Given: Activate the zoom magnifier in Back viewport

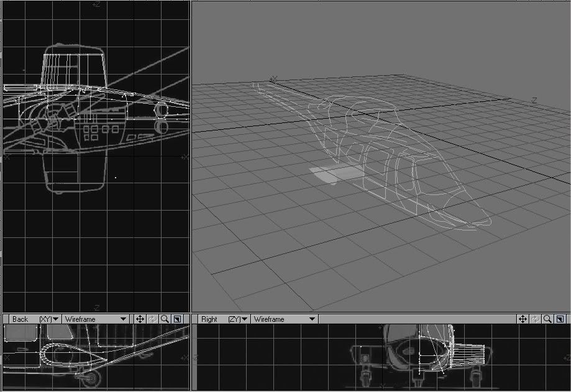Looking at the screenshot, I should tap(165, 319).
